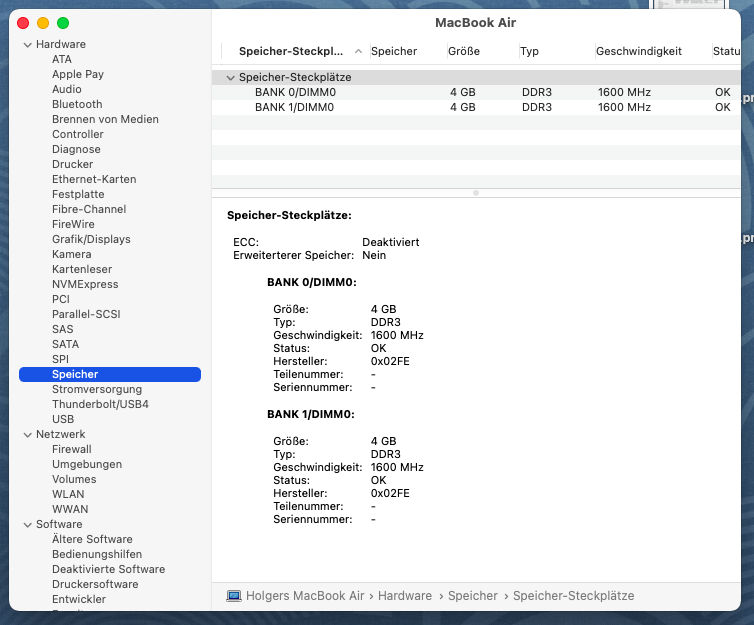Select PCI in sidebar
This screenshot has height=625, width=754.
(x=61, y=299)
